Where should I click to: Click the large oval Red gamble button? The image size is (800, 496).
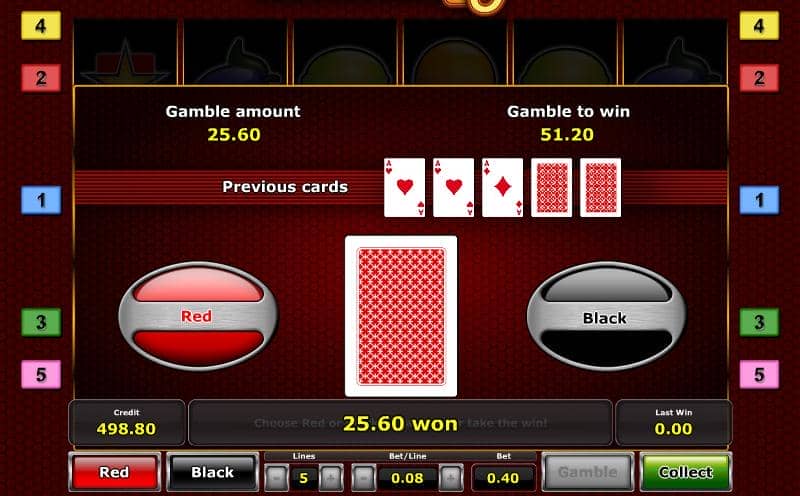tap(198, 316)
